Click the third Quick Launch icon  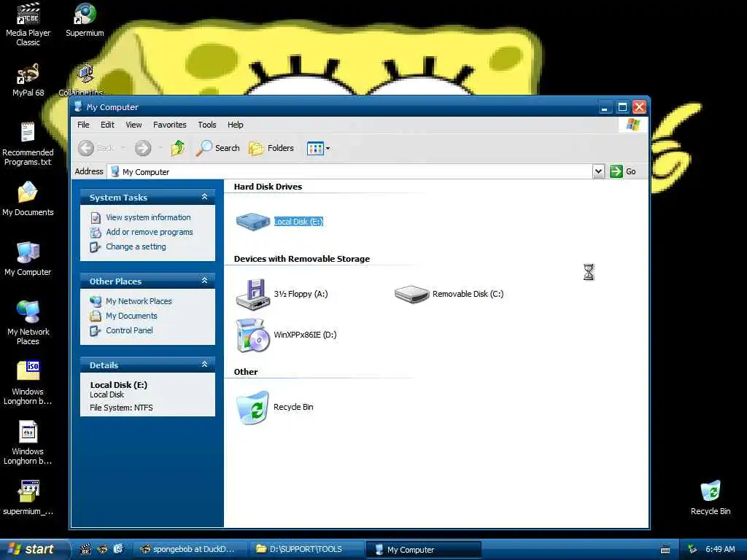(118, 550)
